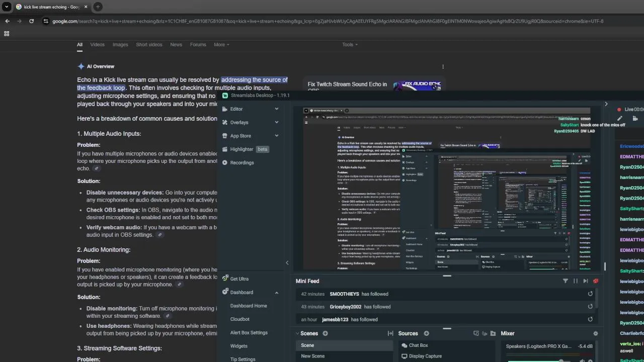This screenshot has height=362, width=644.
Task: Expand Overlays section chevron
Action: 276,123
